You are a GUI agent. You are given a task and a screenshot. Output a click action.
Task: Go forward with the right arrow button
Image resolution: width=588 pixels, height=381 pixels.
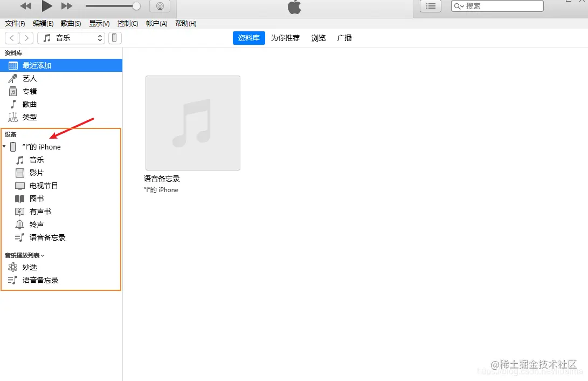(26, 38)
